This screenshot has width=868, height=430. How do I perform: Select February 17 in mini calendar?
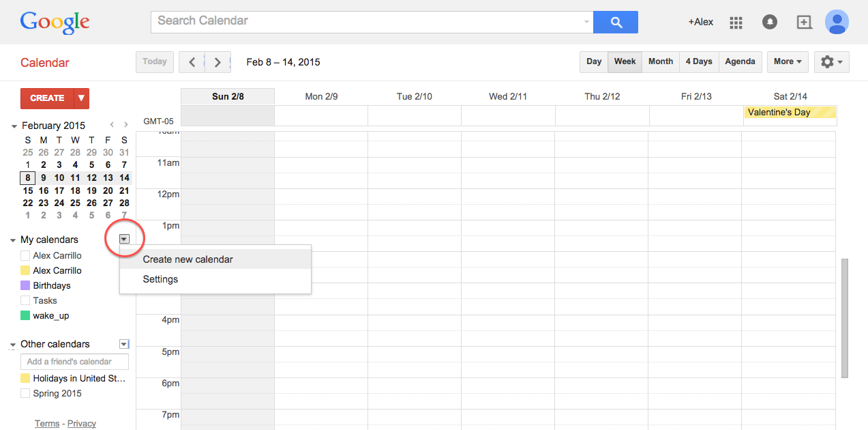[x=59, y=190]
